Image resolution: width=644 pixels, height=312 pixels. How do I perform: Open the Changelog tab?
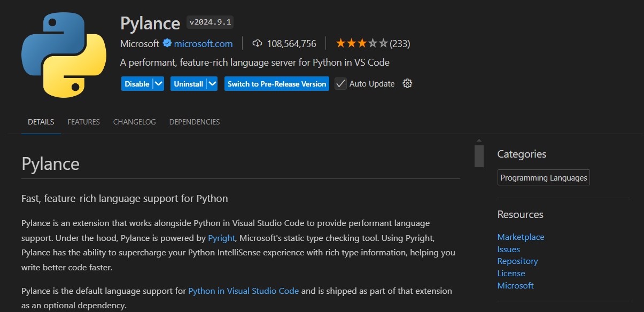coord(134,122)
